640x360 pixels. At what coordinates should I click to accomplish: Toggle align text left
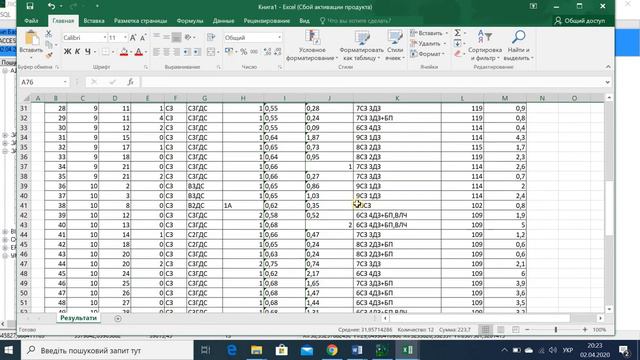coord(156,52)
